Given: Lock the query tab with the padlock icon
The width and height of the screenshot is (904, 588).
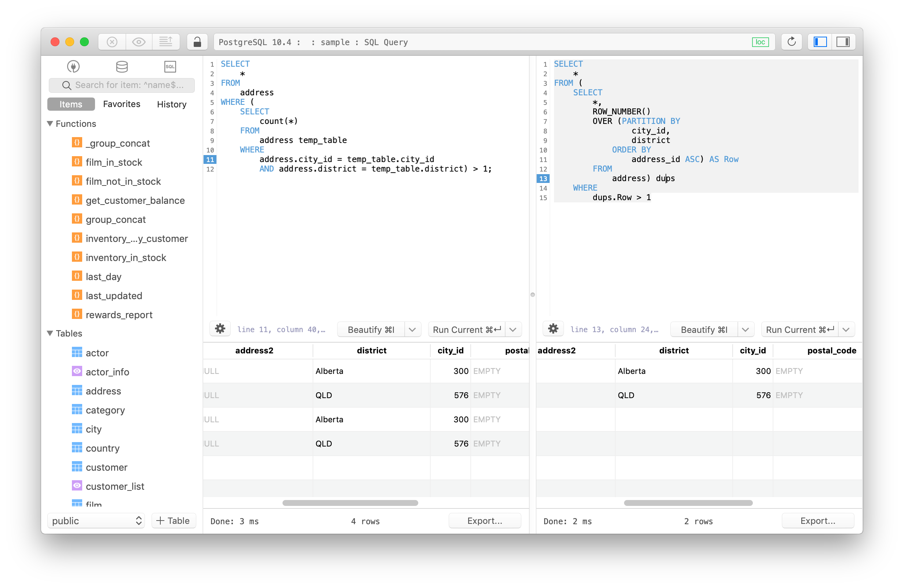Looking at the screenshot, I should (197, 42).
